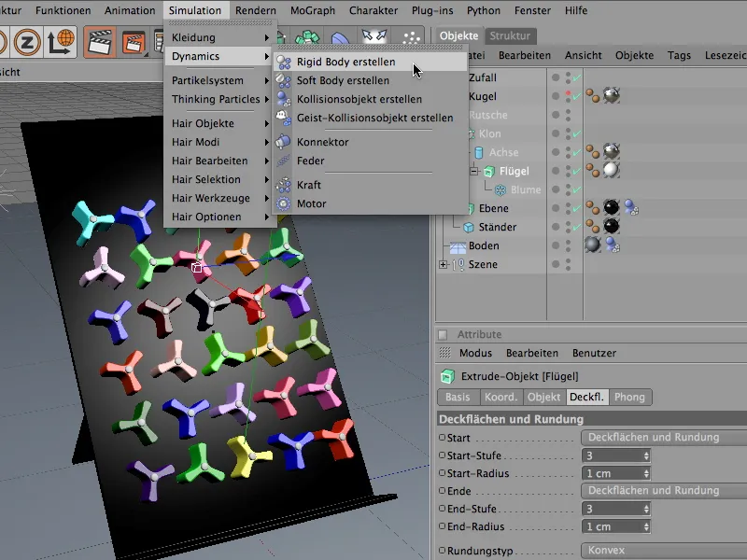747x560 pixels.
Task: Select Rigid Body erstellen menu entry
Action: 345,62
